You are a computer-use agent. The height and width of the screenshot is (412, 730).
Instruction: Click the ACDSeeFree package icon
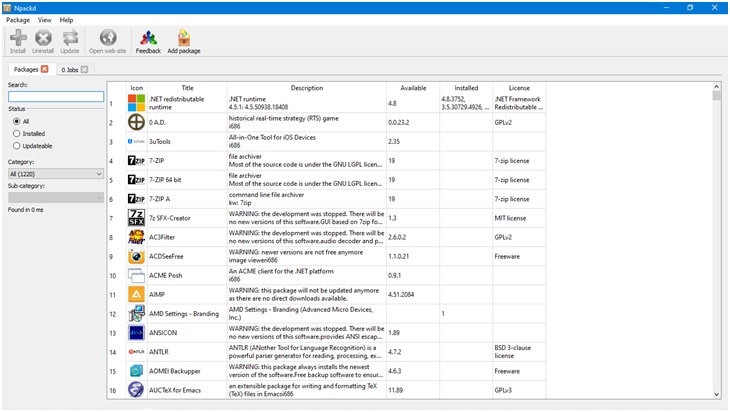coord(136,256)
